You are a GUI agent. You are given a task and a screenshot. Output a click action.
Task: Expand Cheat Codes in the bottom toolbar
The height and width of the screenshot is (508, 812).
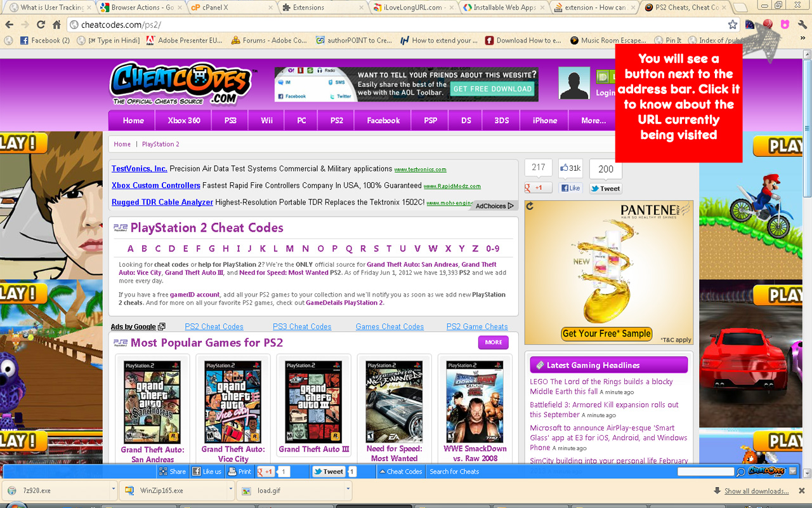pyautogui.click(x=400, y=472)
